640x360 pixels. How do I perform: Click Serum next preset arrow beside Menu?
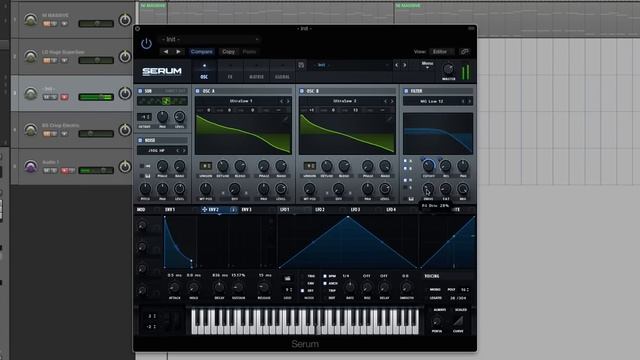[404, 65]
